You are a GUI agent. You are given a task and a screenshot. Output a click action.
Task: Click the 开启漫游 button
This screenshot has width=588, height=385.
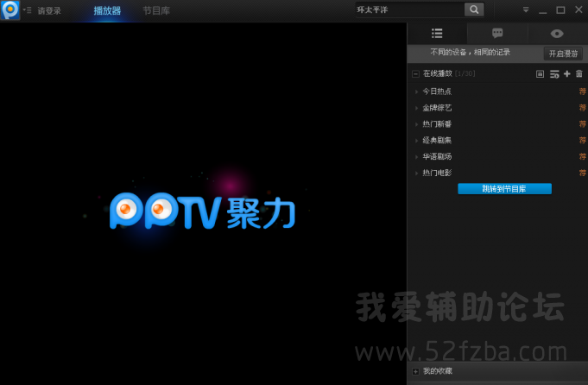tap(563, 54)
